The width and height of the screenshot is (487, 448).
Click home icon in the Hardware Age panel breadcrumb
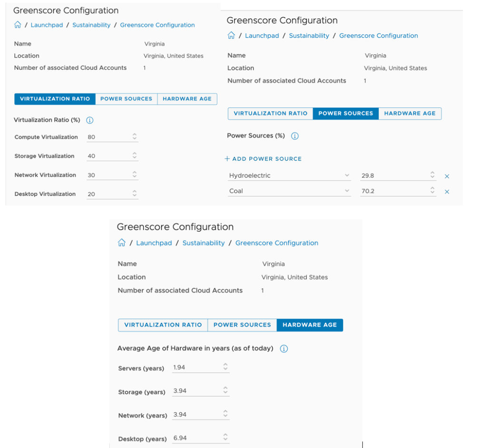click(x=122, y=243)
